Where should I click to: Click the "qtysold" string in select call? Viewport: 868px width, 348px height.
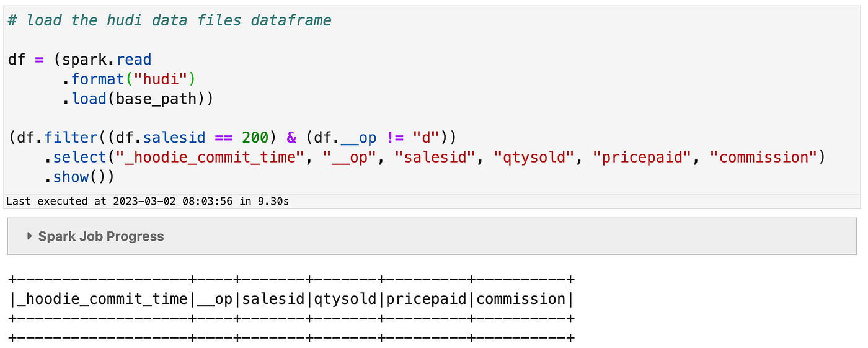533,158
